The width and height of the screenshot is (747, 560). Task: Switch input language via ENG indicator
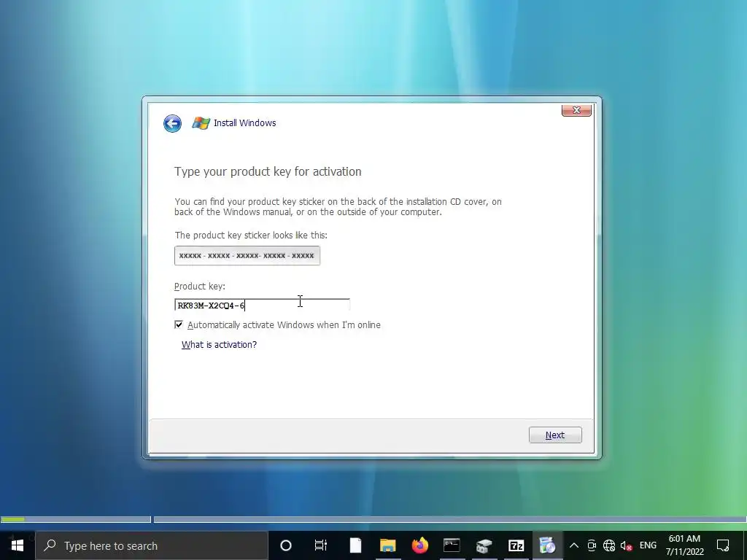[648, 545]
